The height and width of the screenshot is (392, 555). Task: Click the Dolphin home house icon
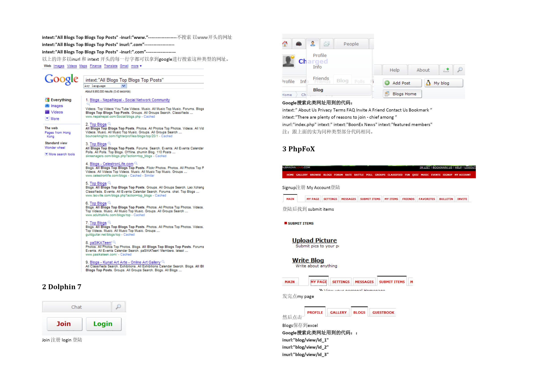point(285,44)
